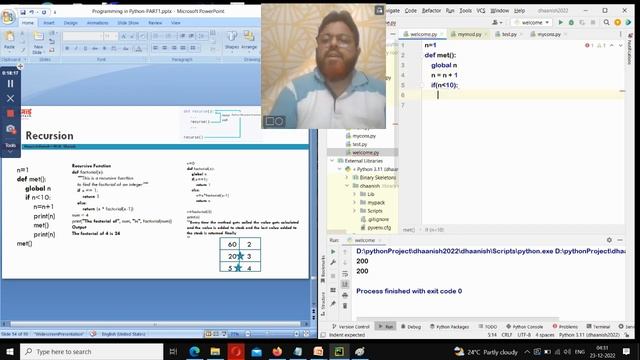
Task: Switch to the Animations ribbon tab
Action: point(98,23)
